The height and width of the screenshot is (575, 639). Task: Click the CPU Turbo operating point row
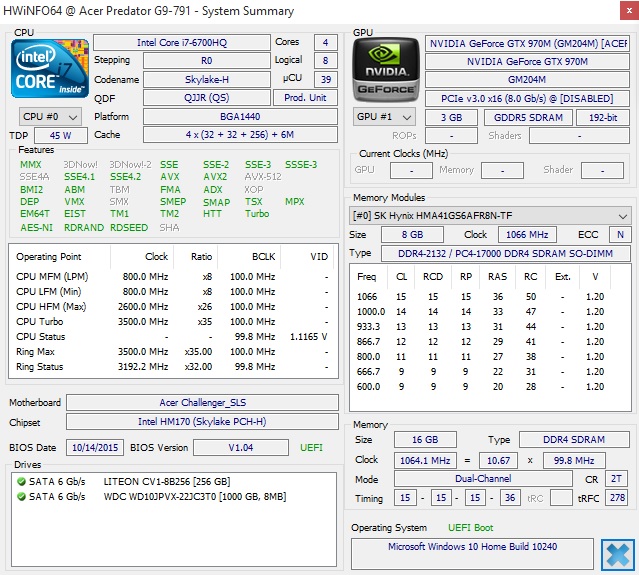[x=173, y=322]
